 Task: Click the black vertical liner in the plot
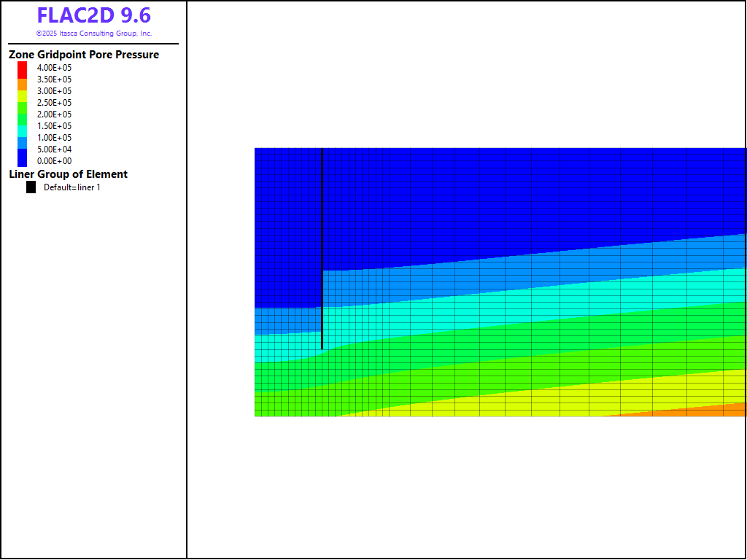point(322,248)
